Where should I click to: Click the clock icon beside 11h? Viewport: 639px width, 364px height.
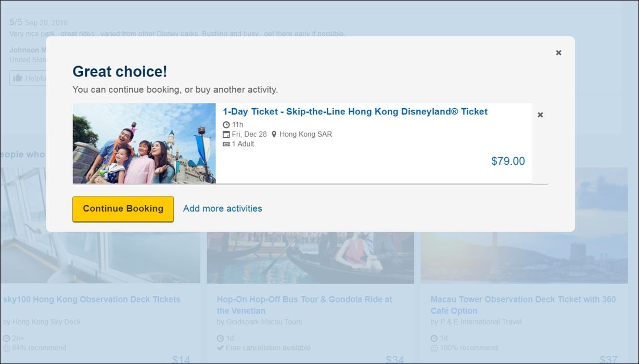click(x=226, y=125)
